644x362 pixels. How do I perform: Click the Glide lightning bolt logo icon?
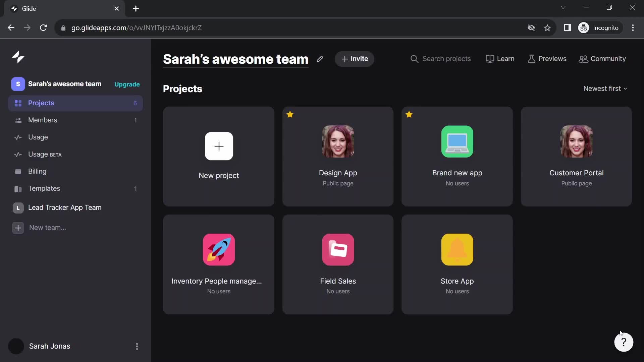click(18, 57)
